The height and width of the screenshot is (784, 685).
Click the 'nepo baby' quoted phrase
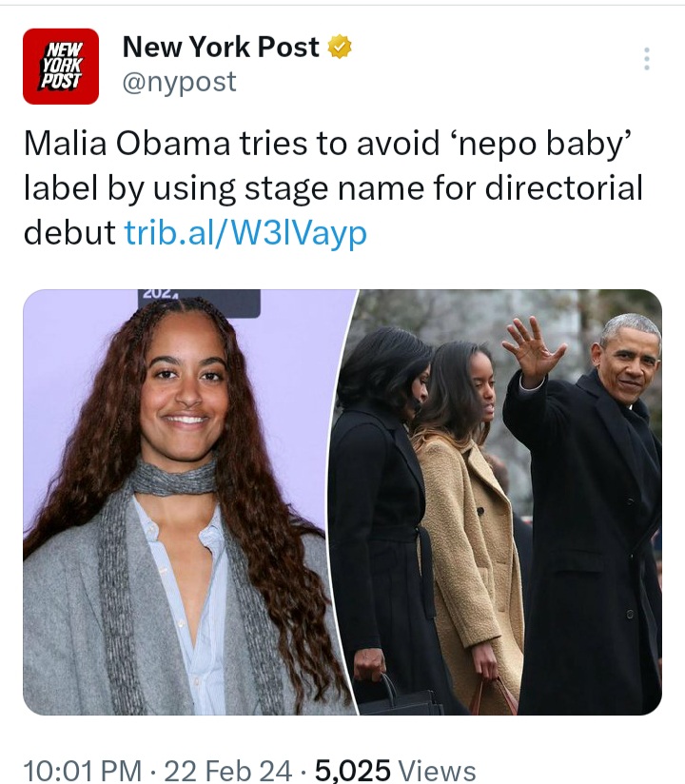tap(542, 144)
